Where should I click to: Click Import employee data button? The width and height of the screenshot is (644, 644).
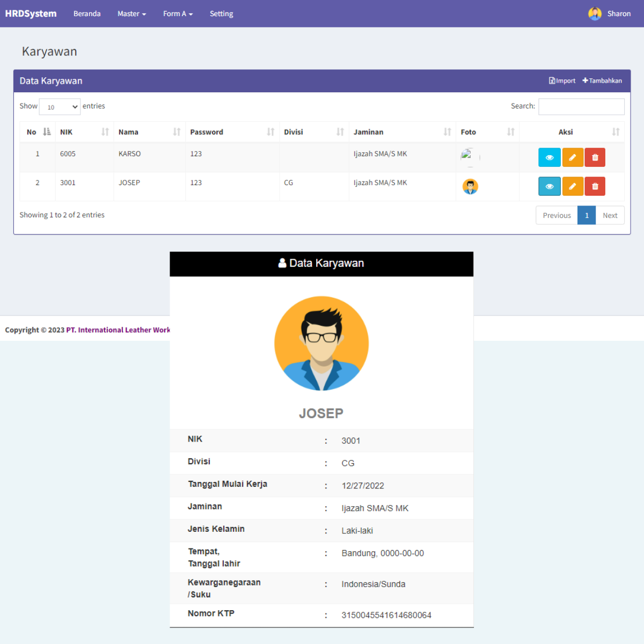pyautogui.click(x=562, y=80)
